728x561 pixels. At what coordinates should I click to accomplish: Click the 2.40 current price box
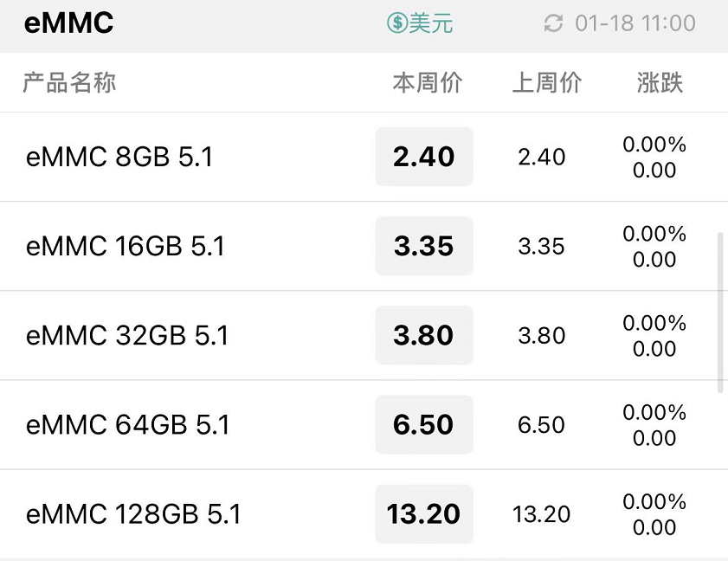click(x=424, y=157)
